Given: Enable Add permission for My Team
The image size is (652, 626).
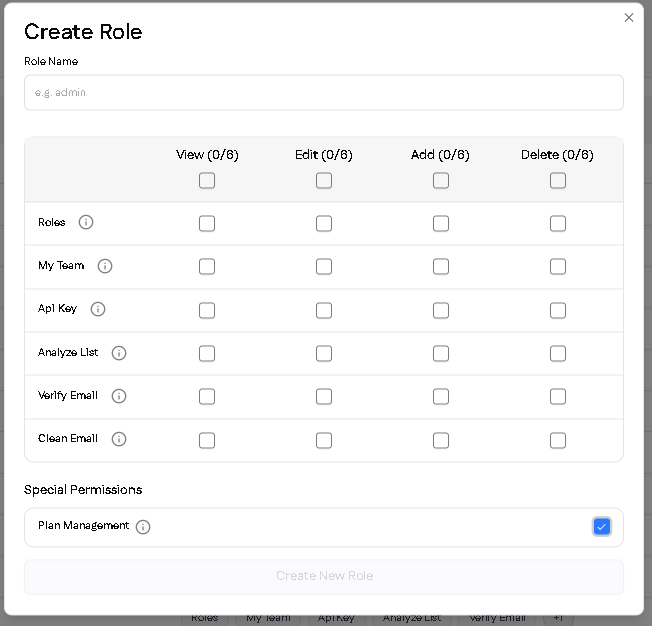Looking at the screenshot, I should 441,267.
